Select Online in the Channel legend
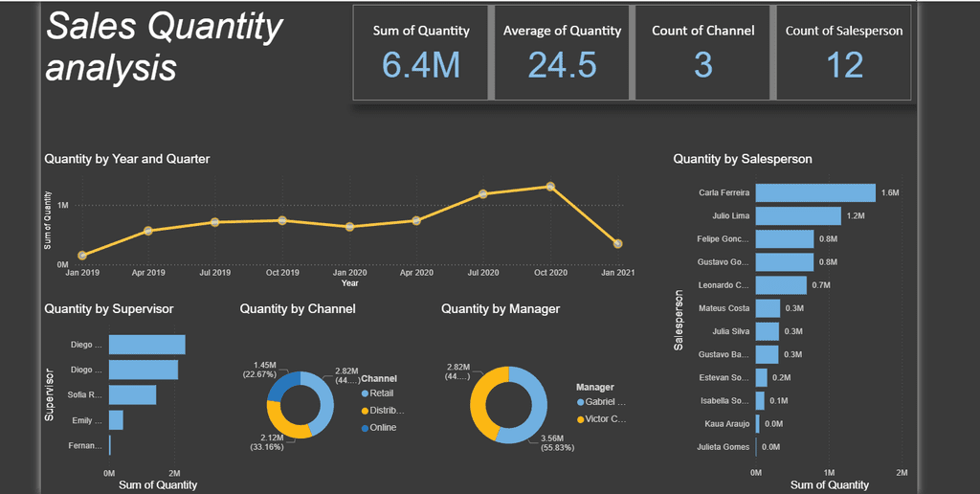 tap(379, 428)
